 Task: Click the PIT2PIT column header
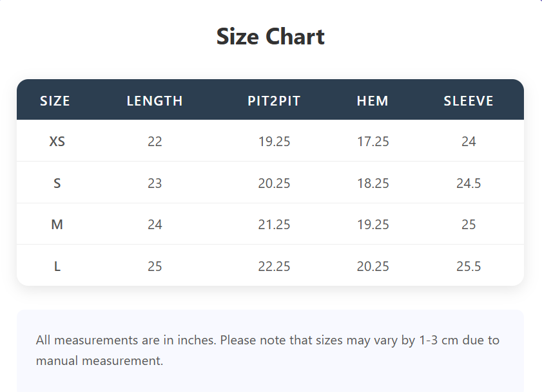coord(274,101)
